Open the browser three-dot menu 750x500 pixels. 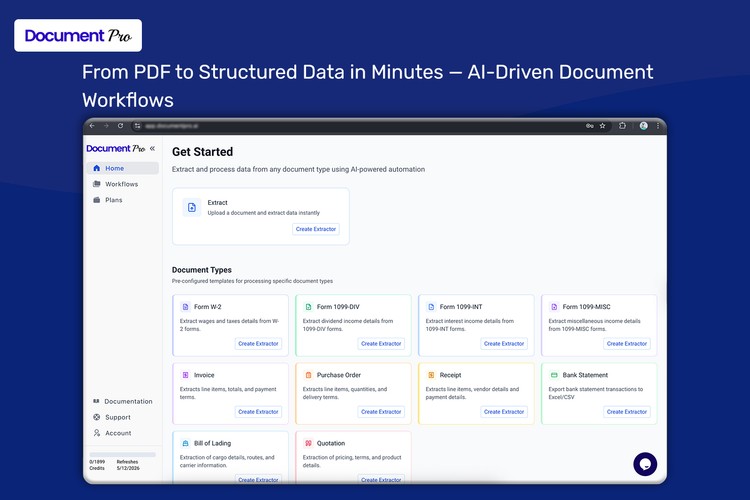(x=658, y=126)
